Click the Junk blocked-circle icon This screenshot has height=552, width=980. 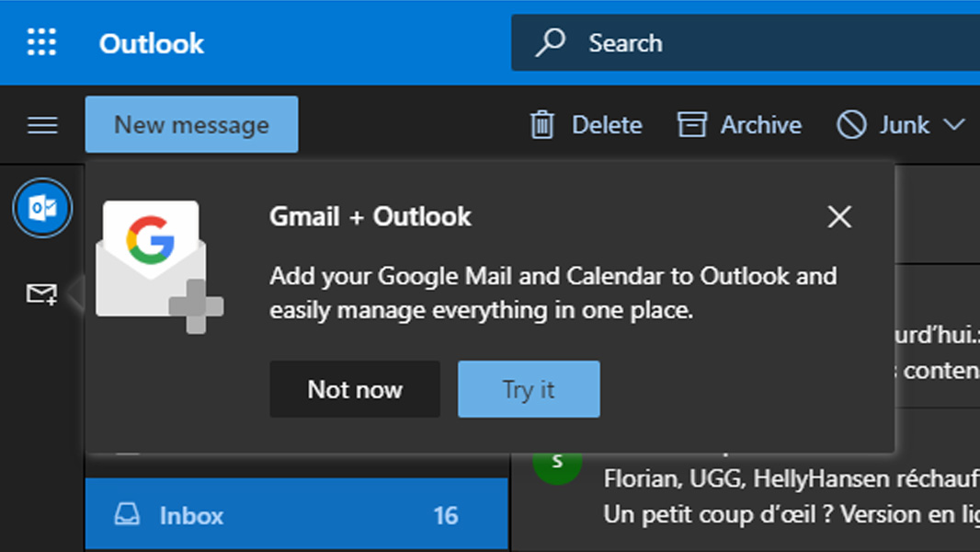851,125
